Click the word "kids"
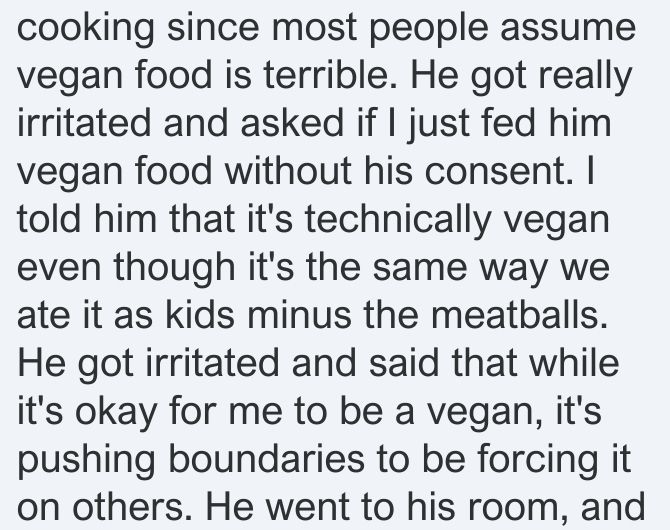Screen dimensions: 670x530 pyautogui.click(x=200, y=315)
